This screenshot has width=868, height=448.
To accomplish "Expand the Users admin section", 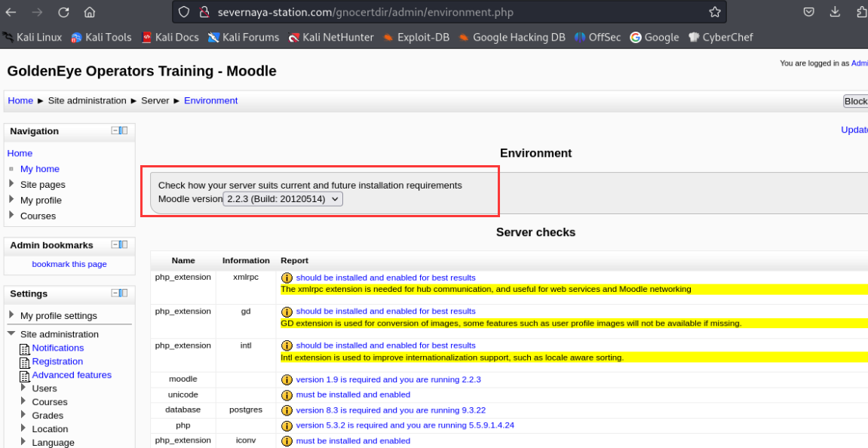I will pos(24,388).
